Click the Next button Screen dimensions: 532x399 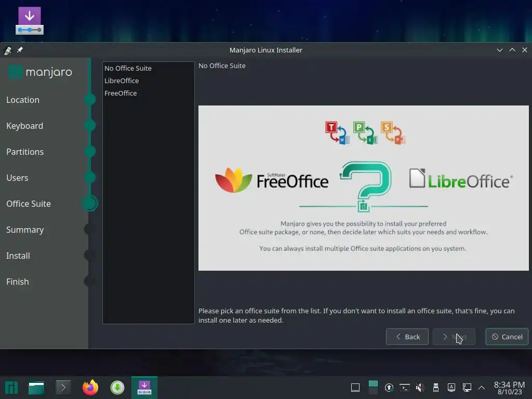tap(454, 337)
